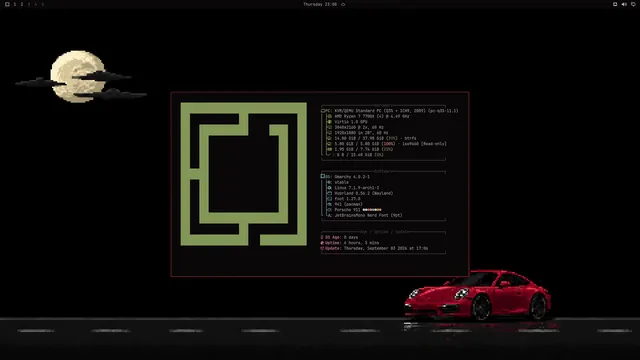640x360 pixels.
Task: Click the terminal icon beside foot line
Action: [x=329, y=199]
